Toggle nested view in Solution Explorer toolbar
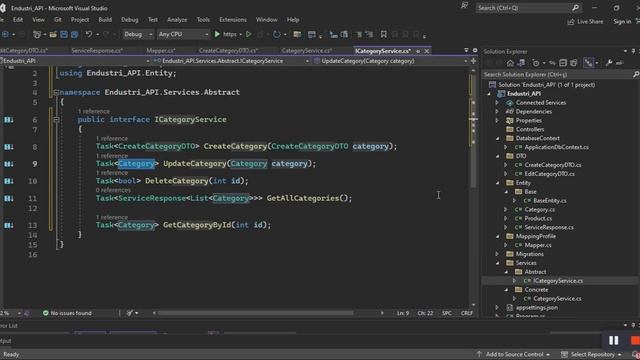 pos(588,63)
